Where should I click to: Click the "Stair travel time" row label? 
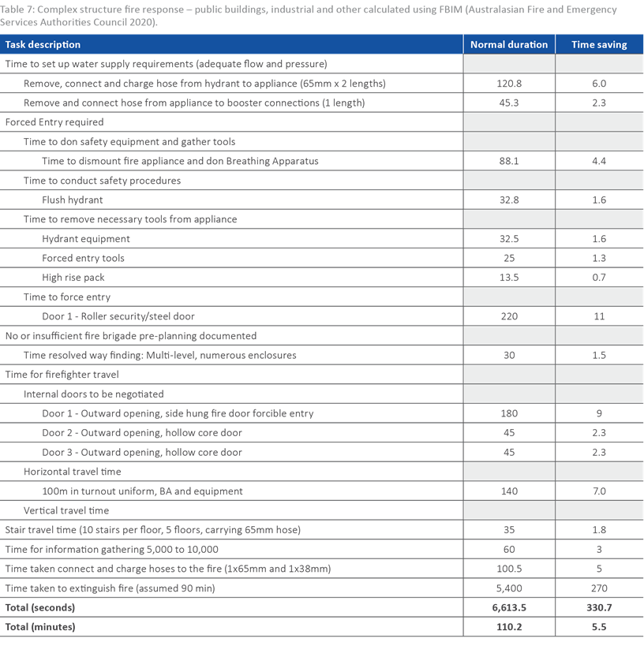coord(152,530)
